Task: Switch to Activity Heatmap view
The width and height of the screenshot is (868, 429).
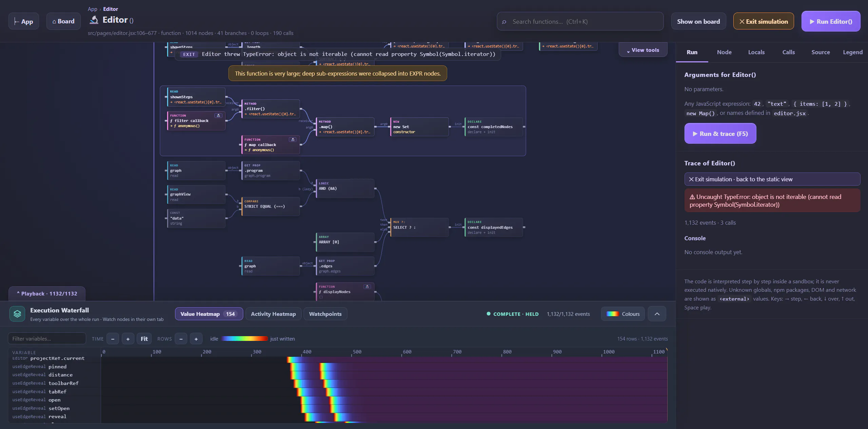Action: pos(273,314)
